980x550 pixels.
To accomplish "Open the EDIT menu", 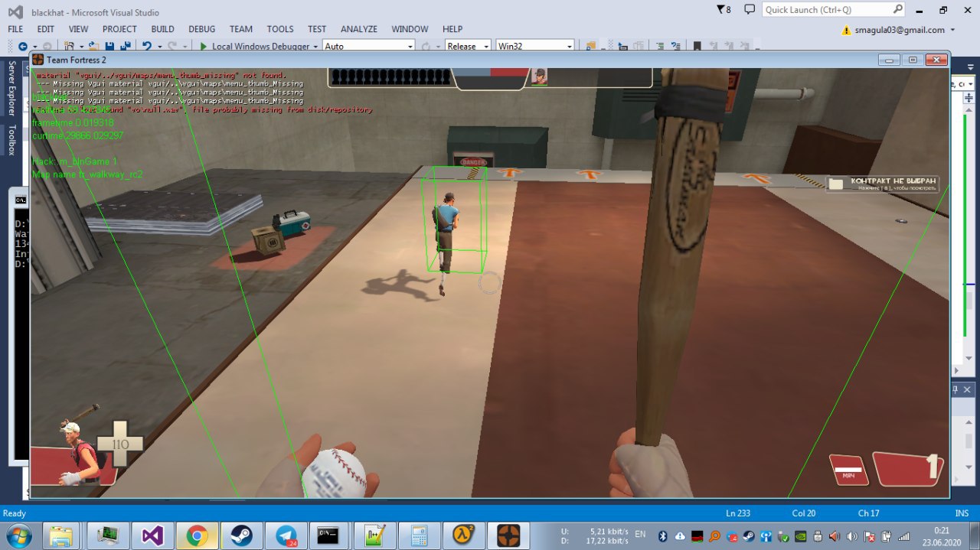I will point(46,29).
